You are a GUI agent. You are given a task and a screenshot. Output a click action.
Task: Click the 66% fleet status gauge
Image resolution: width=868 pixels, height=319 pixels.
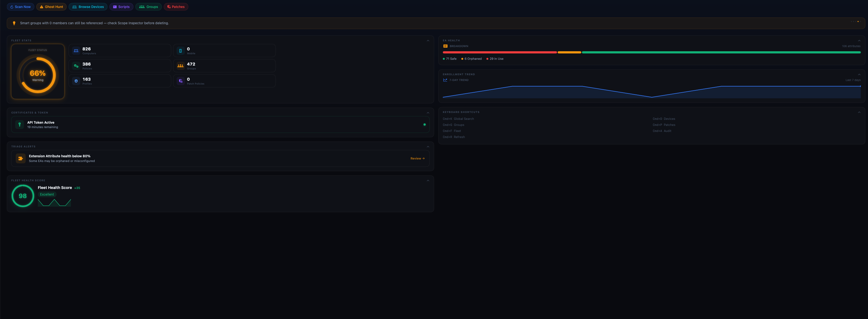point(38,75)
